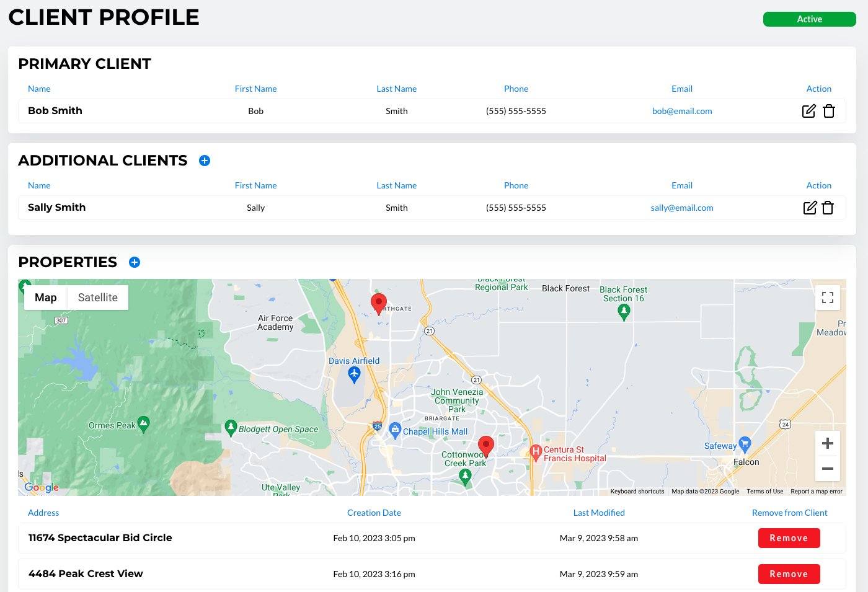Click the Falcon map label
The image size is (868, 592).
pos(746,462)
